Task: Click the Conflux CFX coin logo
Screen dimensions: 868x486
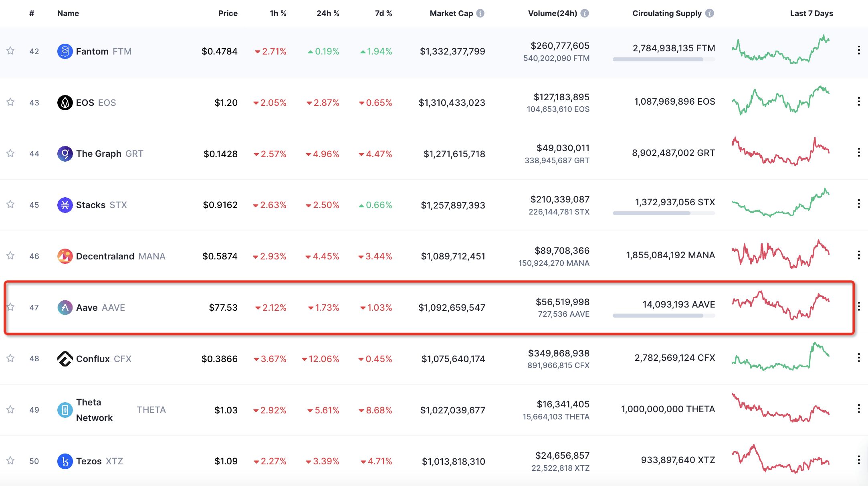Action: coord(65,359)
